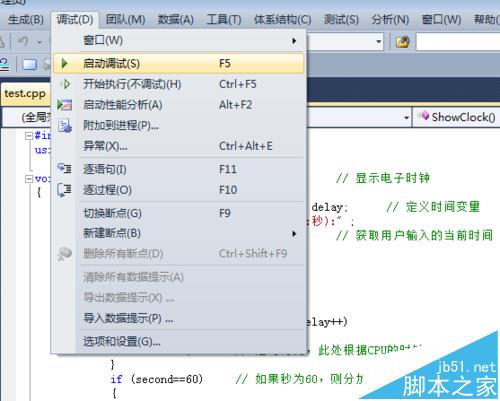
Task: Open the 分析(N) menu
Action: pyautogui.click(x=390, y=20)
